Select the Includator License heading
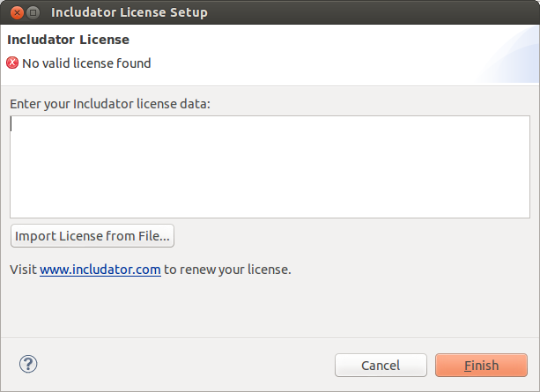Viewport: 540px width, 392px height. pyautogui.click(x=68, y=40)
